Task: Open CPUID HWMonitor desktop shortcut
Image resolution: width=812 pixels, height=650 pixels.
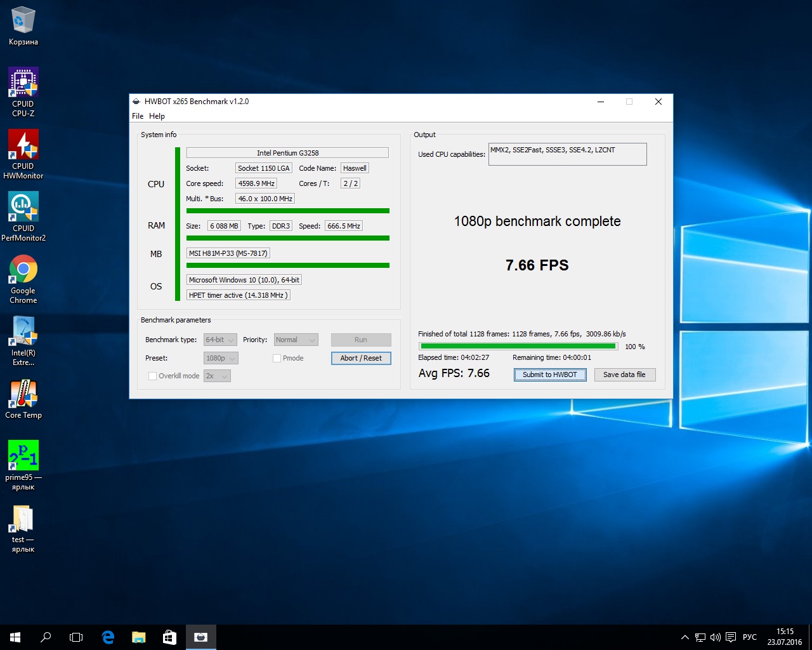Action: coord(23,154)
